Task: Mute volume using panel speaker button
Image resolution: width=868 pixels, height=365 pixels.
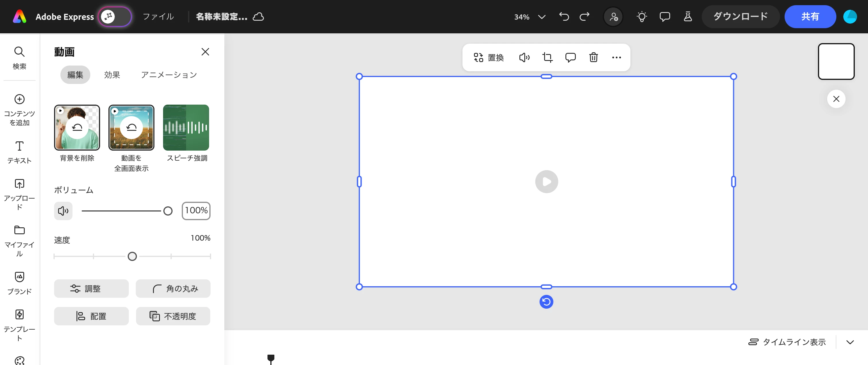Action: click(x=63, y=211)
